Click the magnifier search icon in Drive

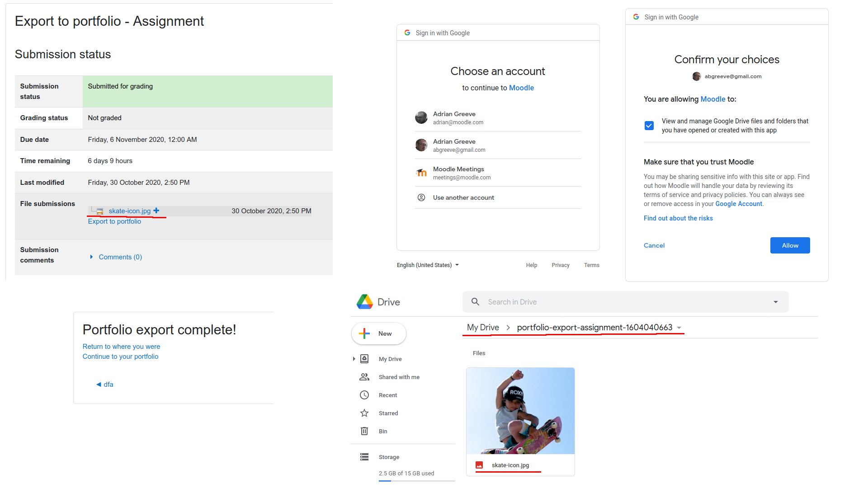click(475, 301)
